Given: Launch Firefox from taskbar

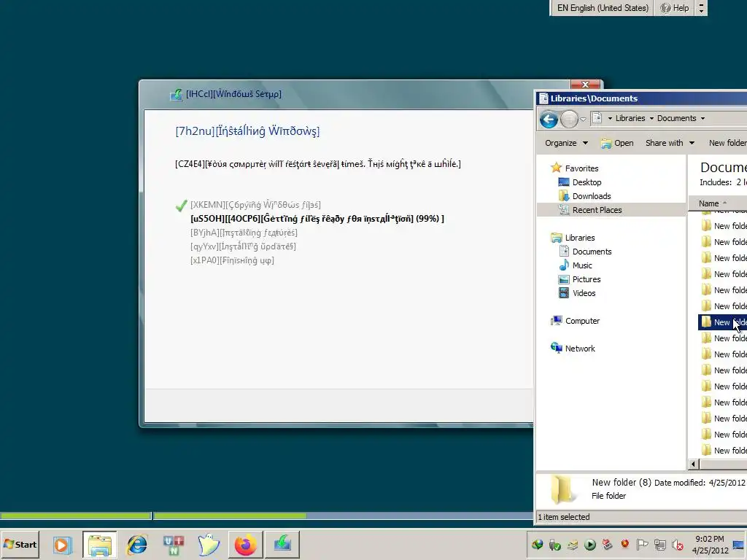Looking at the screenshot, I should [246, 545].
